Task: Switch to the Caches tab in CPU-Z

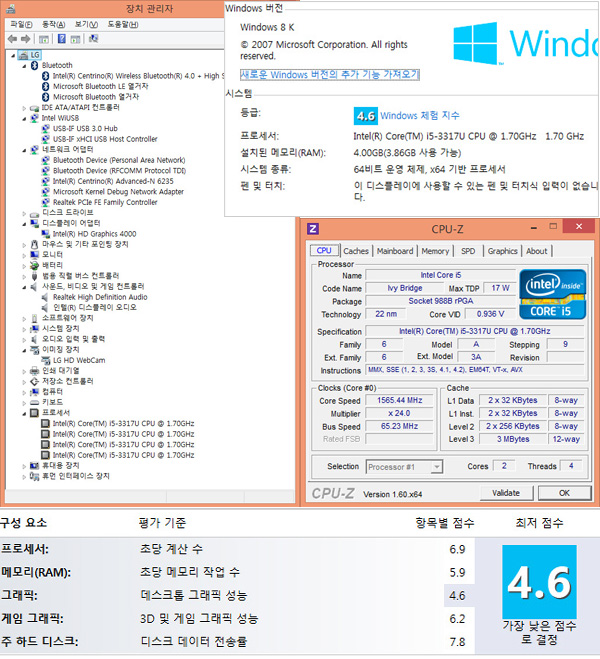Action: tap(356, 251)
